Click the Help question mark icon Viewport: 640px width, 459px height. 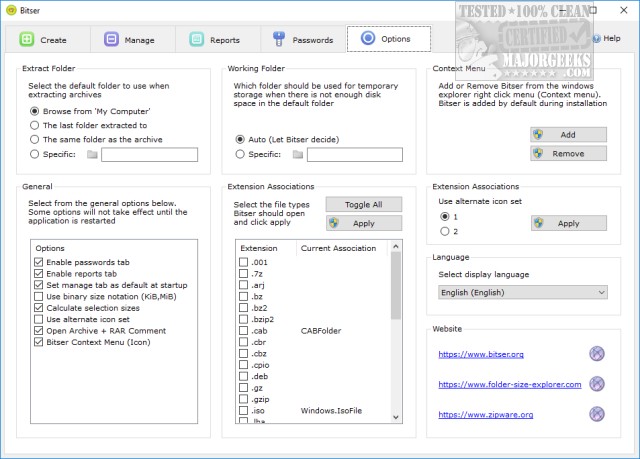[597, 39]
